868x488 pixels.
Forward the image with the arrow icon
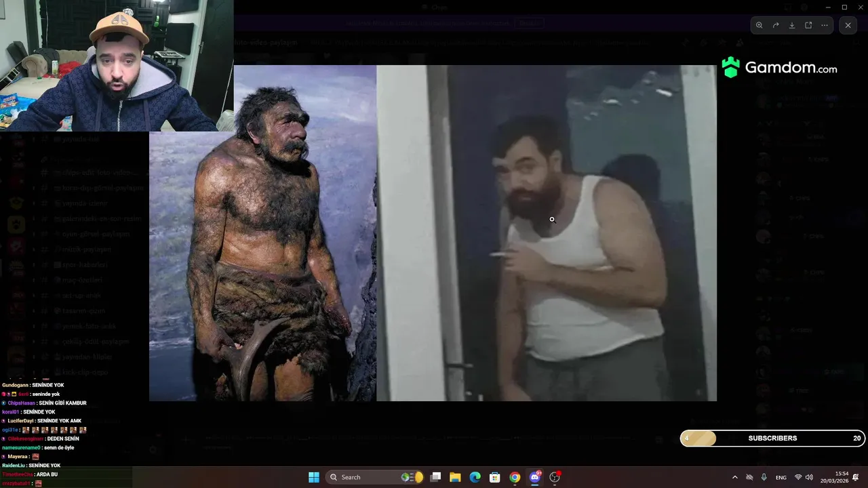(776, 25)
